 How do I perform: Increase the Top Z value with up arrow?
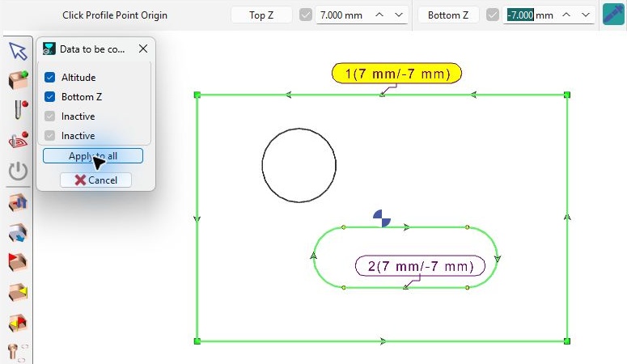(x=379, y=15)
